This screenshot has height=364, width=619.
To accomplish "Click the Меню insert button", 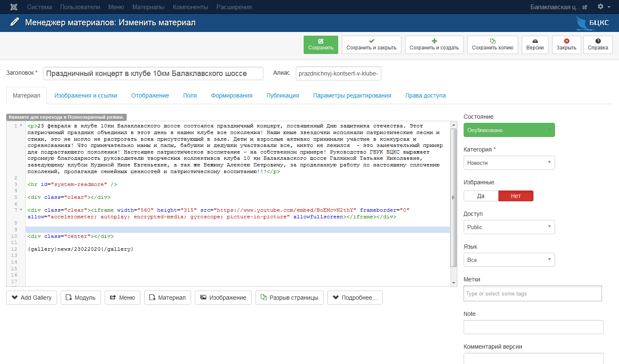I will pyautogui.click(x=123, y=298).
